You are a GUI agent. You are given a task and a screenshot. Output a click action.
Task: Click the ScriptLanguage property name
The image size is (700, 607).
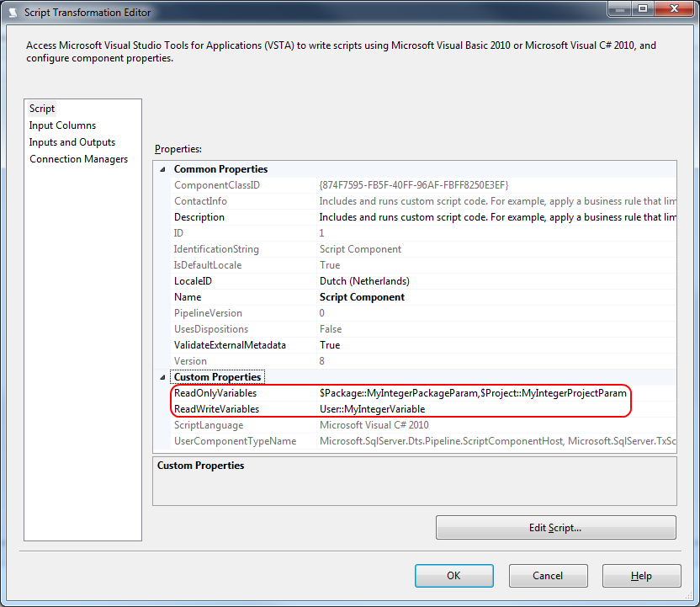click(x=209, y=425)
